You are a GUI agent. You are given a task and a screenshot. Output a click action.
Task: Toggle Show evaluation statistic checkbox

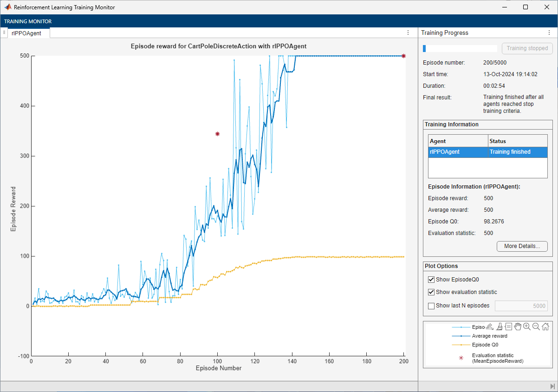pyautogui.click(x=431, y=292)
